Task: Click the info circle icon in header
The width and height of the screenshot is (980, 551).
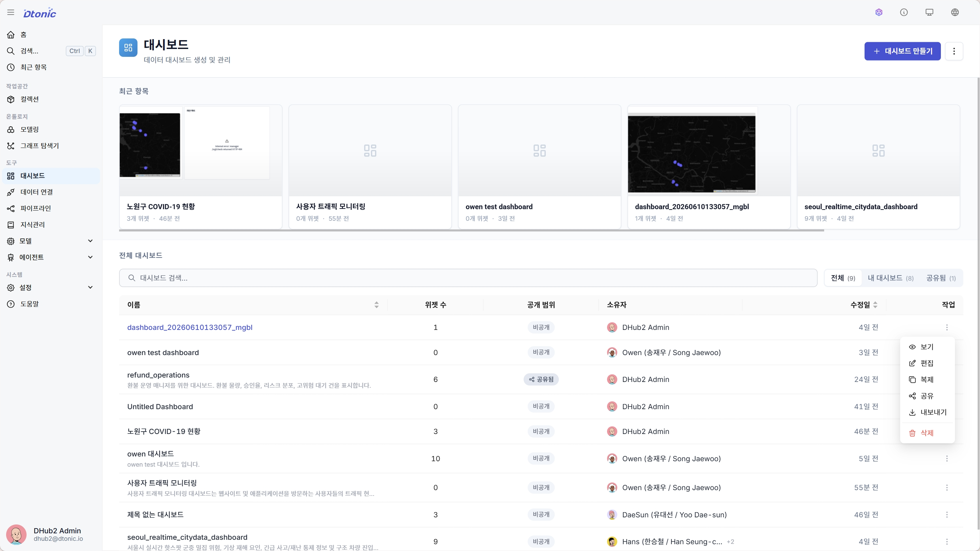Action: click(x=904, y=13)
